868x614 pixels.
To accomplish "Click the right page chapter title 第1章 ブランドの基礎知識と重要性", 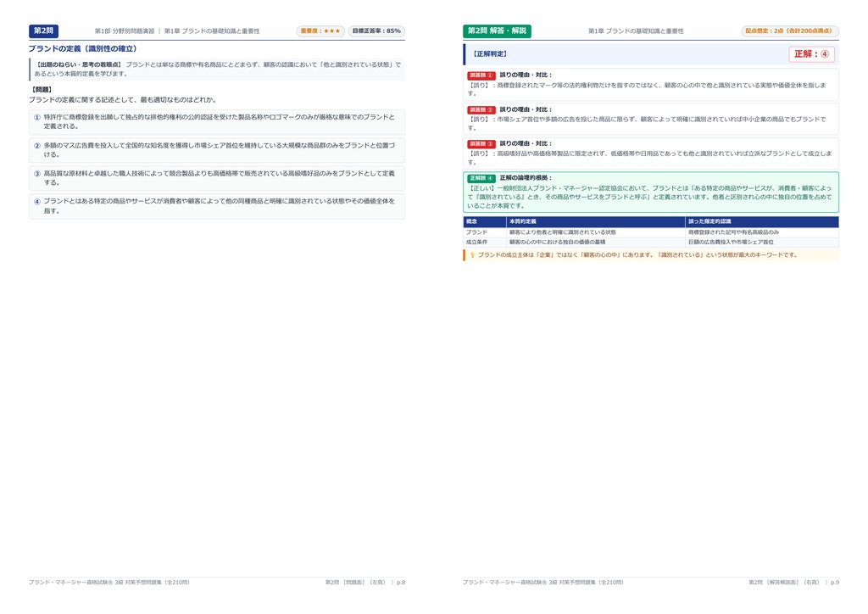I will point(636,31).
